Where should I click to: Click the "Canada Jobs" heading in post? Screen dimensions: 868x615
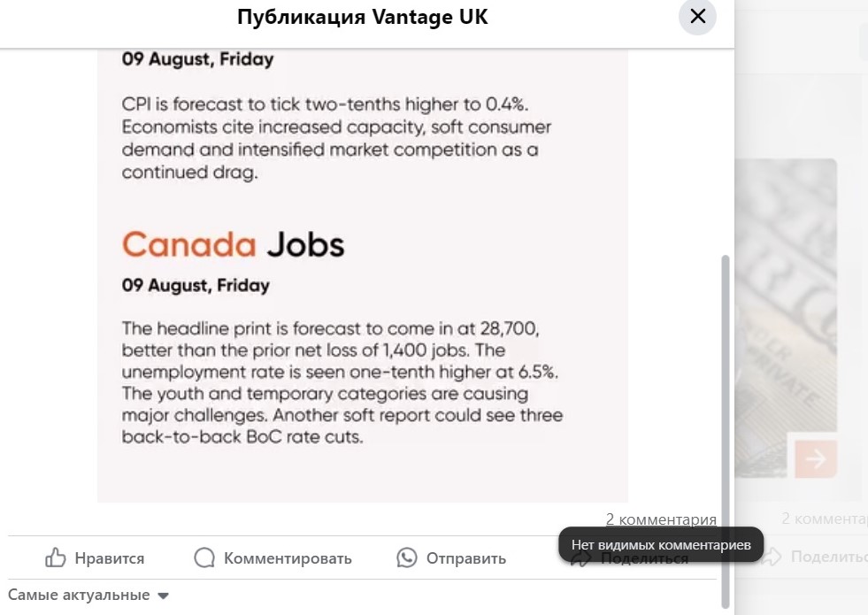[233, 244]
